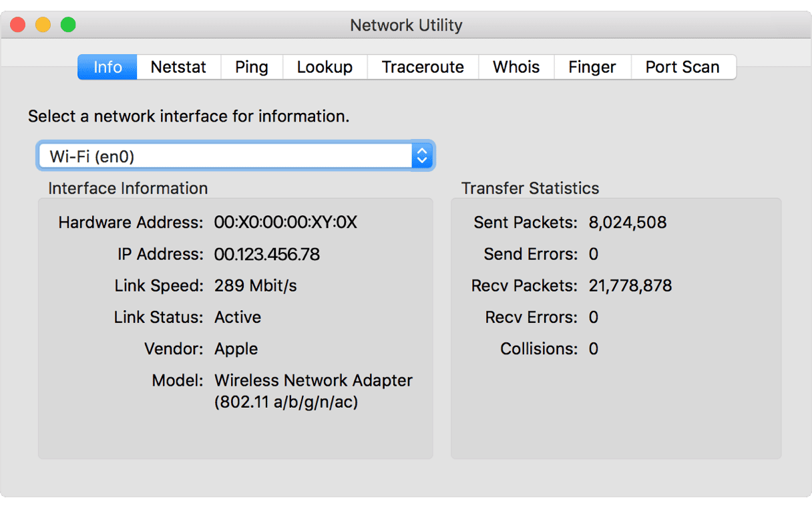Image resolution: width=812 pixels, height=508 pixels.
Task: Click the Link Speed value 289 Mbit/s
Action: (255, 286)
